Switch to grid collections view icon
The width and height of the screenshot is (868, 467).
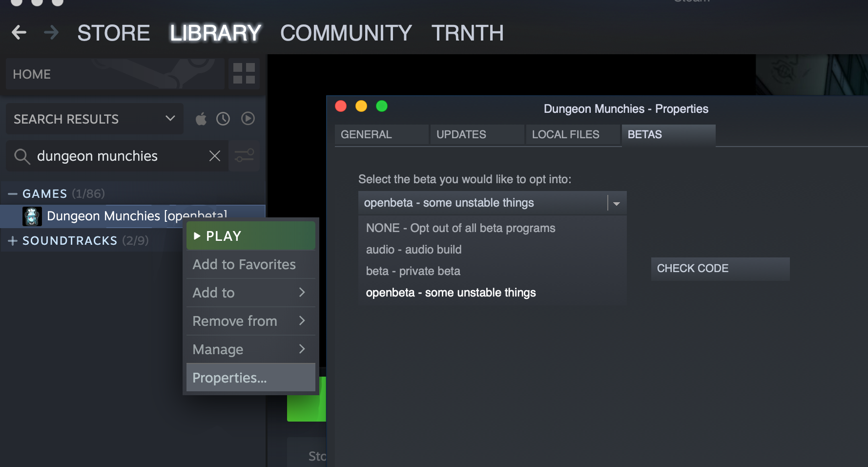pos(244,74)
